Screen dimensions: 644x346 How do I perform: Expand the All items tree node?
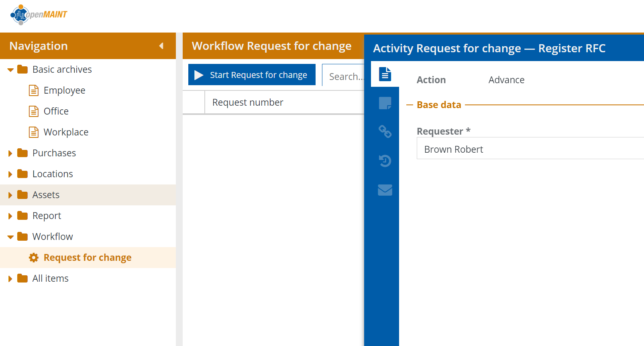[10, 279]
